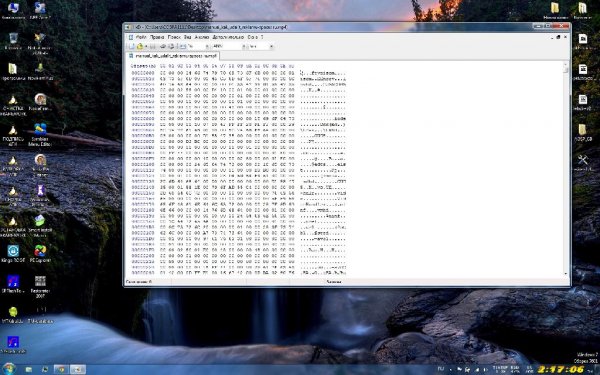The height and width of the screenshot is (375, 600).
Task: Click the vertical scrollbar up arrow in HxD
Action: click(566, 65)
